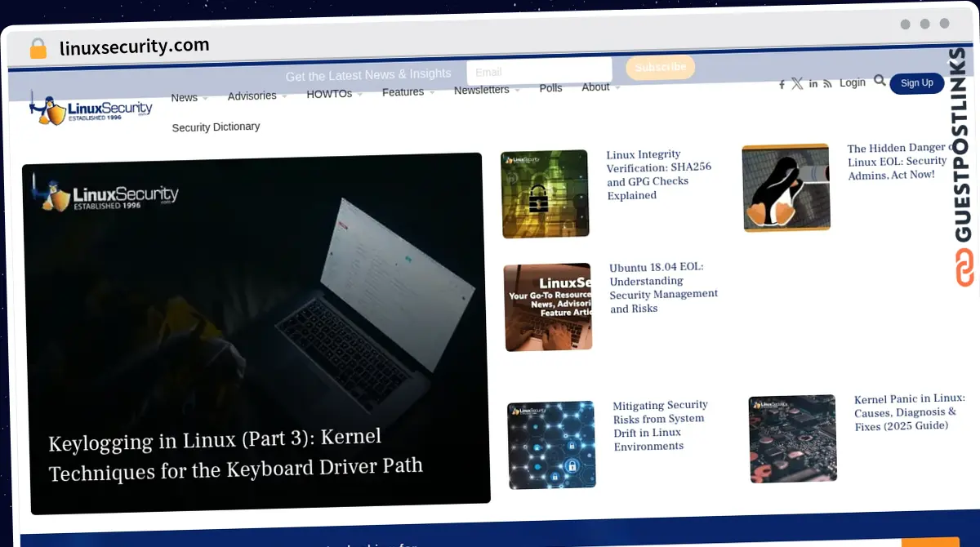Open the Security Dictionary menu item
This screenshot has width=980, height=547.
(216, 127)
